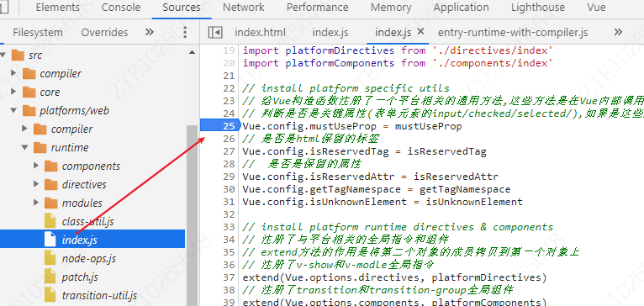Select the runtime folder icon
The height and width of the screenshot is (306, 644).
click(x=40, y=147)
